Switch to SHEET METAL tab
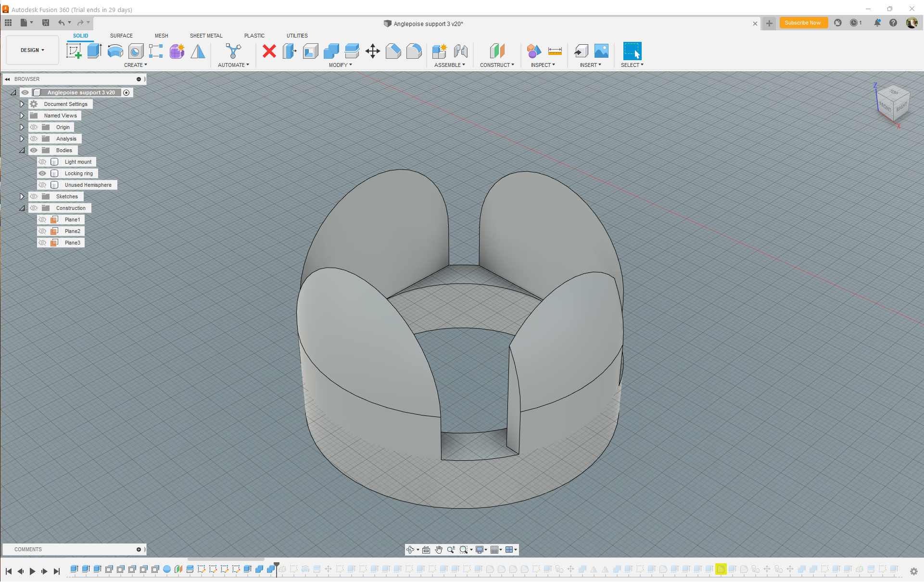This screenshot has height=582, width=924. pos(206,36)
